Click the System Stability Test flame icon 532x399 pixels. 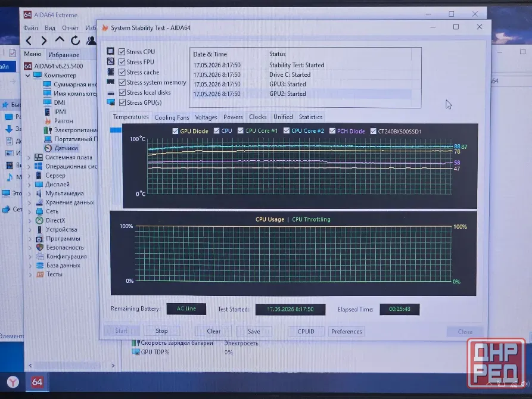(105, 28)
